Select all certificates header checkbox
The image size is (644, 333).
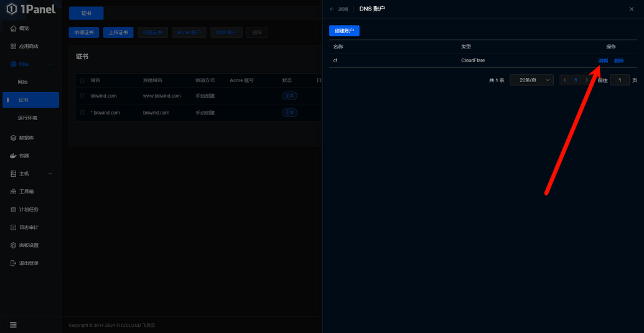(83, 80)
